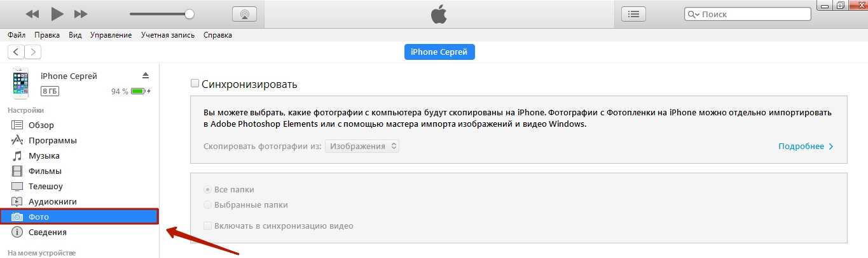868x258 pixels.
Task: Open the search options magnifier dropdown
Action: click(x=693, y=14)
